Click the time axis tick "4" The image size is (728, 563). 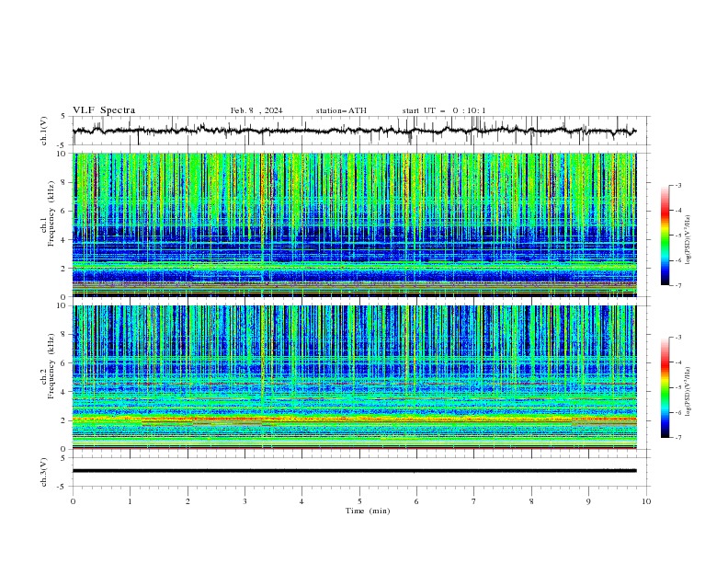click(301, 501)
